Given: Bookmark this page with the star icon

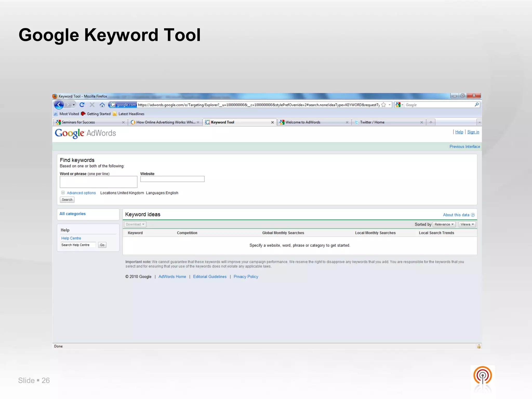Looking at the screenshot, I should 384,105.
